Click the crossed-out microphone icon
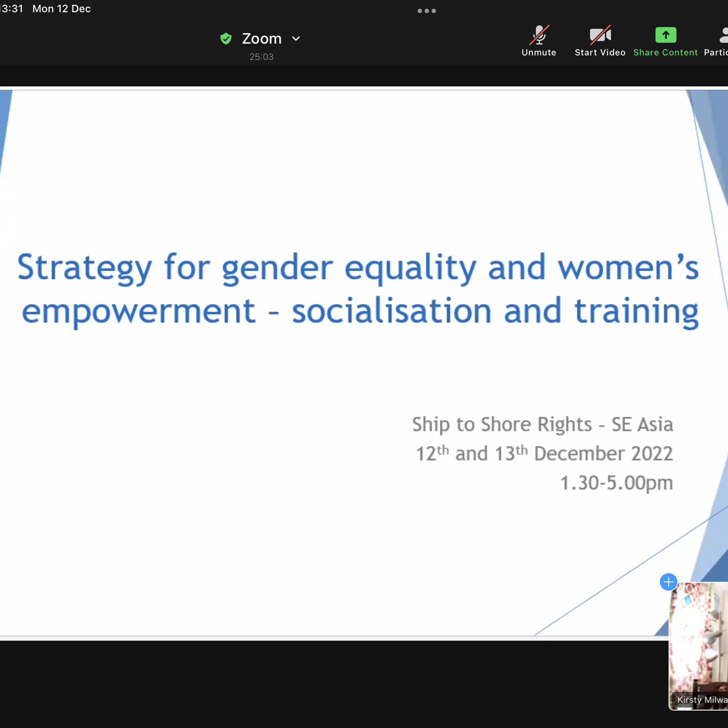 539,35
